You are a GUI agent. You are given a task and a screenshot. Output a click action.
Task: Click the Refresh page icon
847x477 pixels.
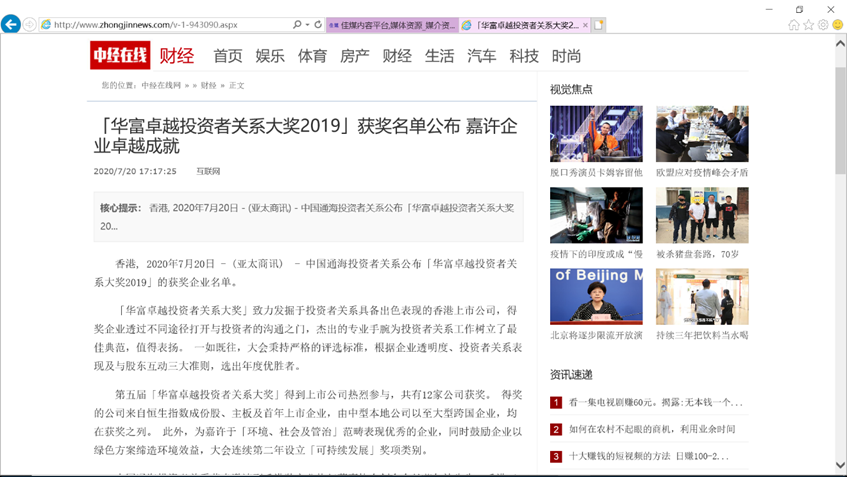[318, 24]
